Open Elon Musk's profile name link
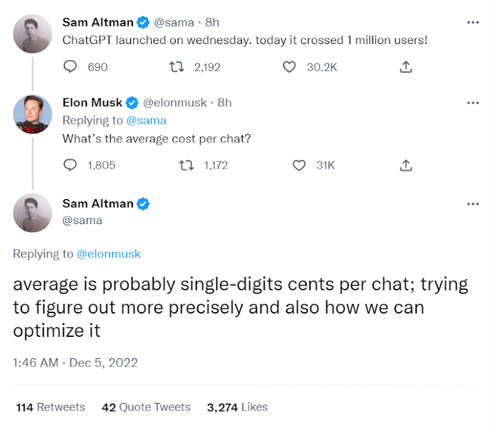This screenshot has width=504, height=425. [x=92, y=103]
